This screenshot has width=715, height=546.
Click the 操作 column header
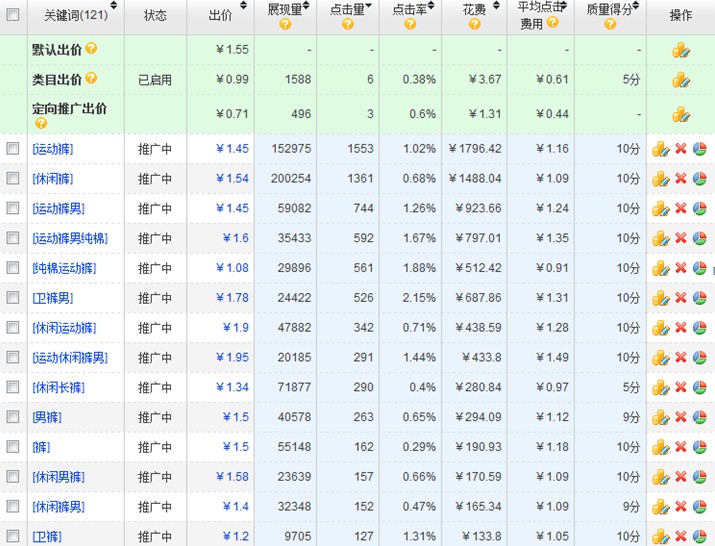coord(680,16)
